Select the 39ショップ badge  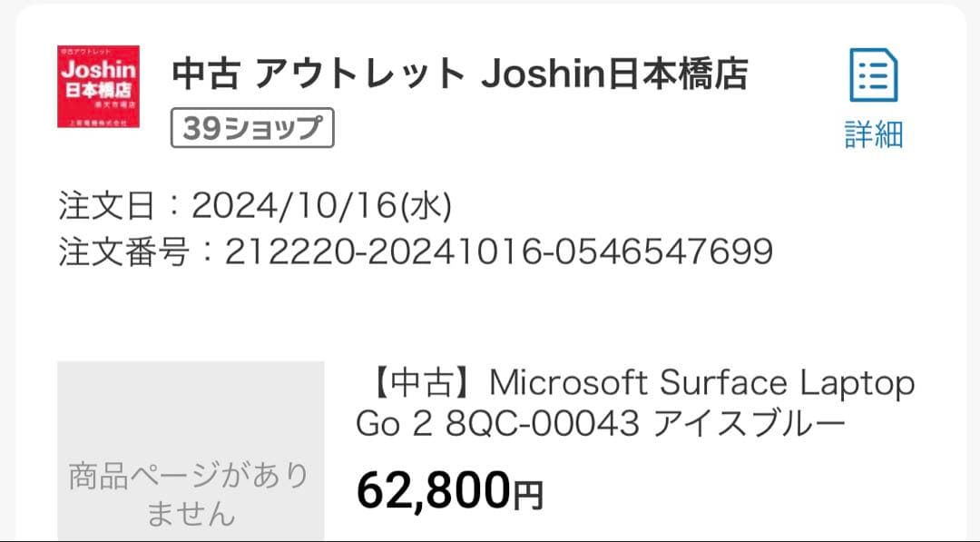click(253, 126)
